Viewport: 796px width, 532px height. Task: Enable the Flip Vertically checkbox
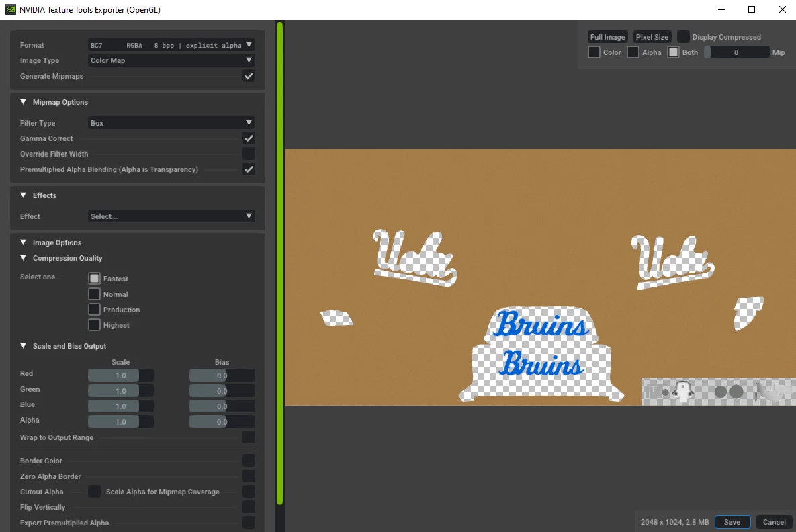click(249, 507)
